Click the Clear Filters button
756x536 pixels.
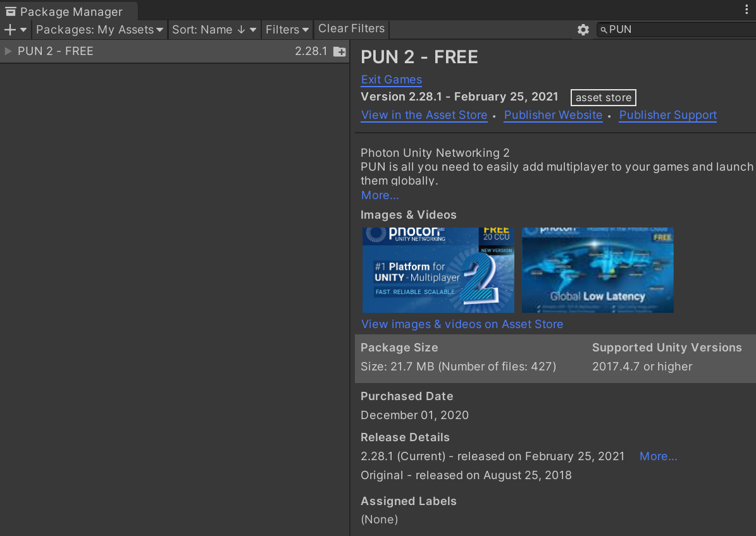coord(352,29)
